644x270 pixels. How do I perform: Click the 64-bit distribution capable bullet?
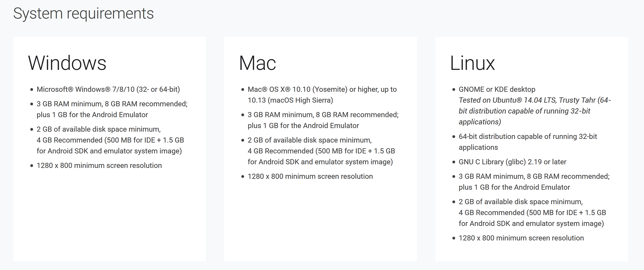528,142
